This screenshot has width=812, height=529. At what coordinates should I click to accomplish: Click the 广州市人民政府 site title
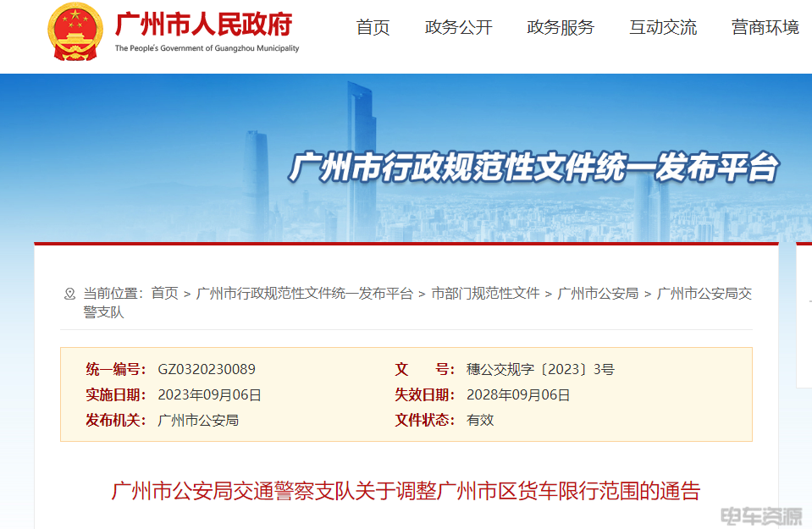tap(203, 24)
